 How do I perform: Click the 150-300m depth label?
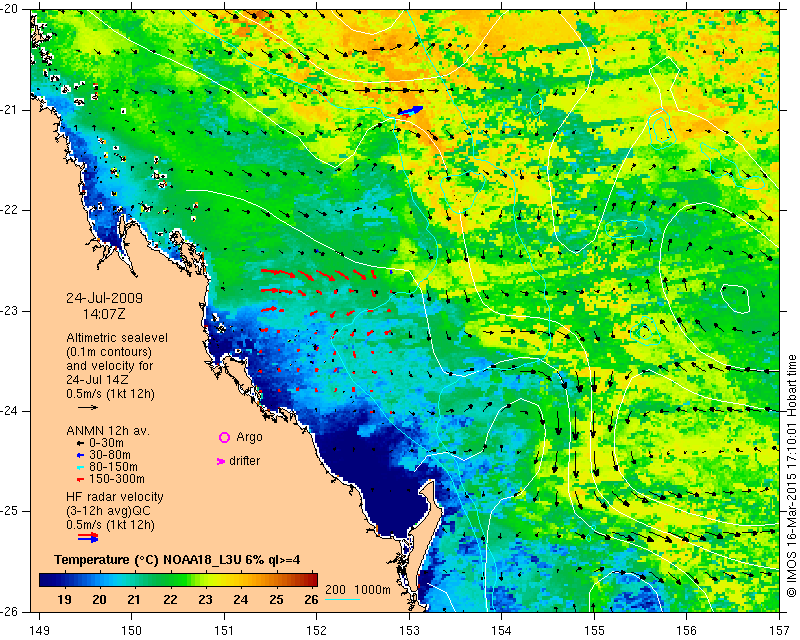click(117, 479)
